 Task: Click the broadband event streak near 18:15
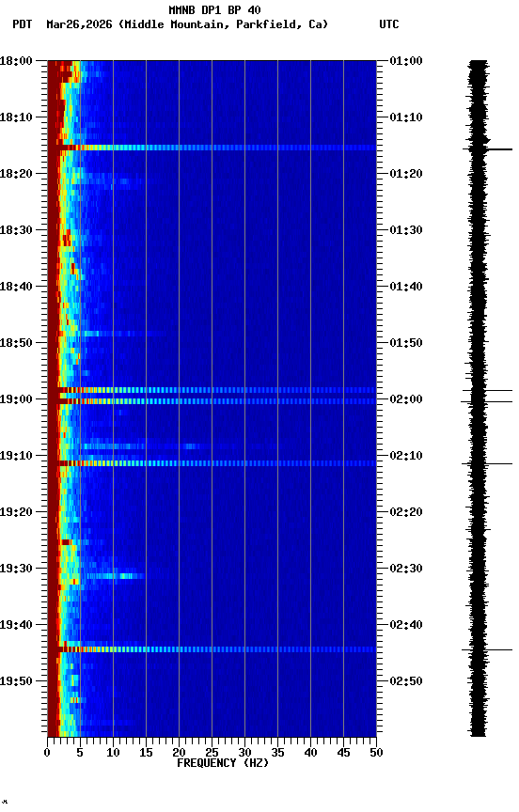click(212, 148)
